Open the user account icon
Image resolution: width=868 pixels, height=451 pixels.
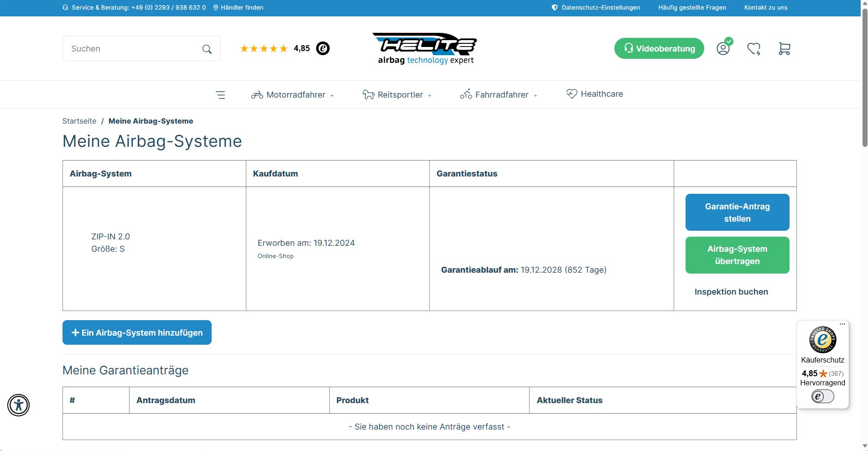coord(723,48)
